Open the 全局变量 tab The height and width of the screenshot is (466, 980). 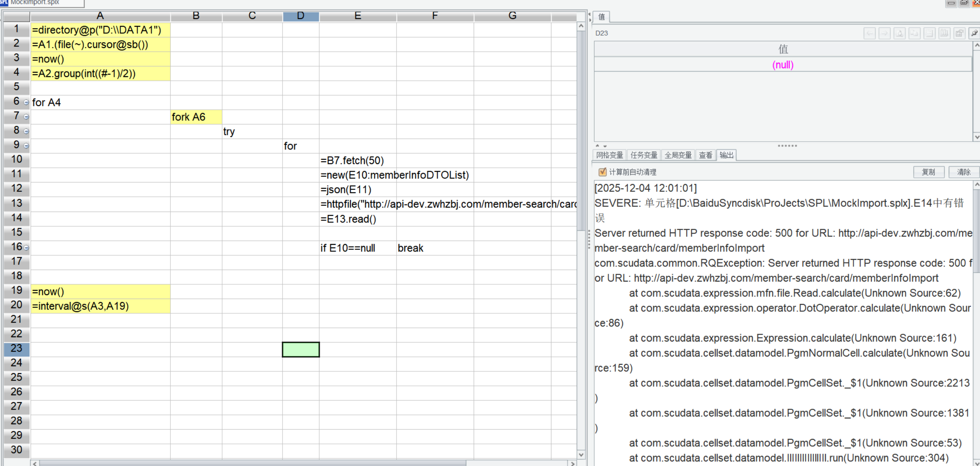678,155
